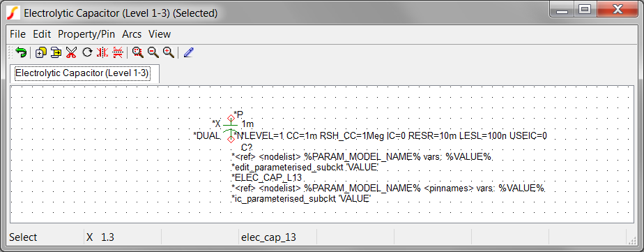644x252 pixels.
Task: Click the Mirror icon in the toolbar
Action: tap(102, 52)
